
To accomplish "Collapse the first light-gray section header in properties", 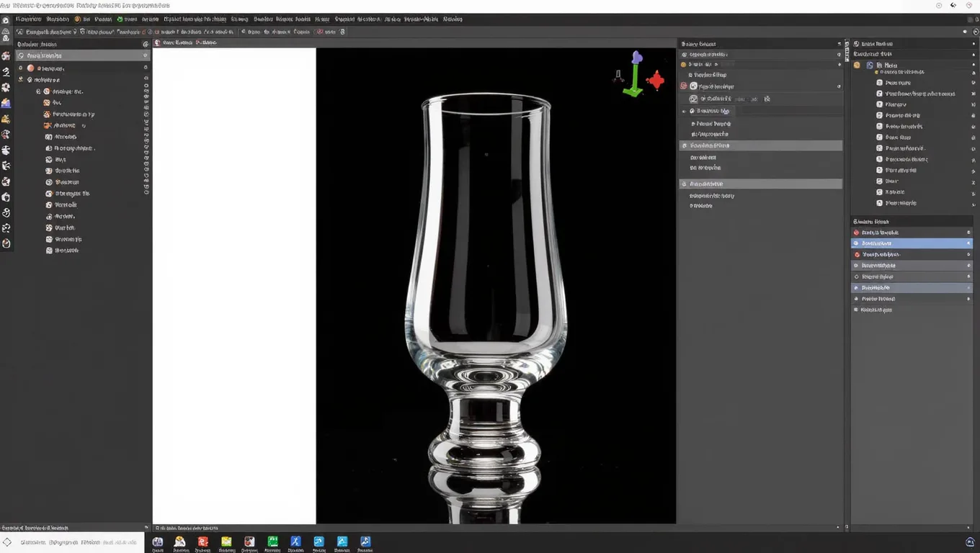I will coord(761,145).
